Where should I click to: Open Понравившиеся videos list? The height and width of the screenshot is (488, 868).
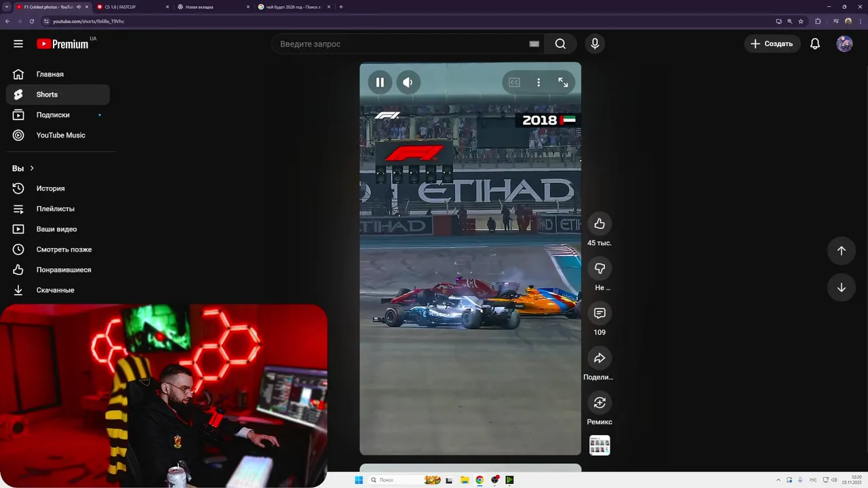pos(58,270)
